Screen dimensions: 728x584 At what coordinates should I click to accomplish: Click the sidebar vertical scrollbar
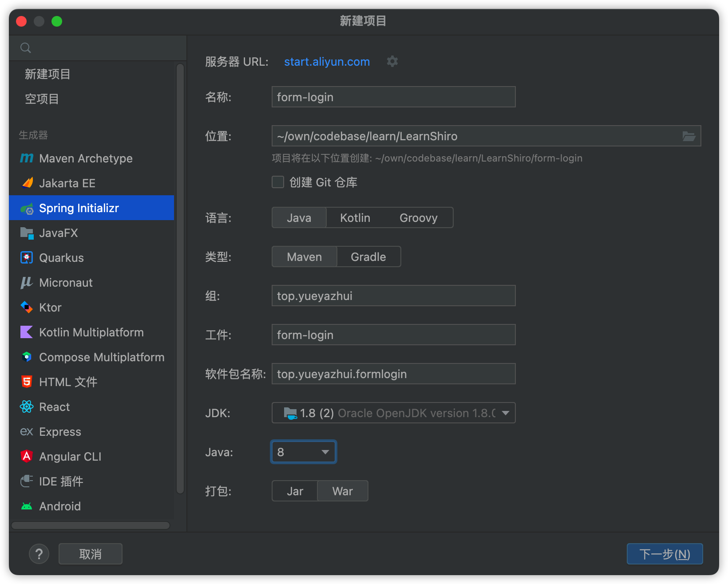(180, 279)
